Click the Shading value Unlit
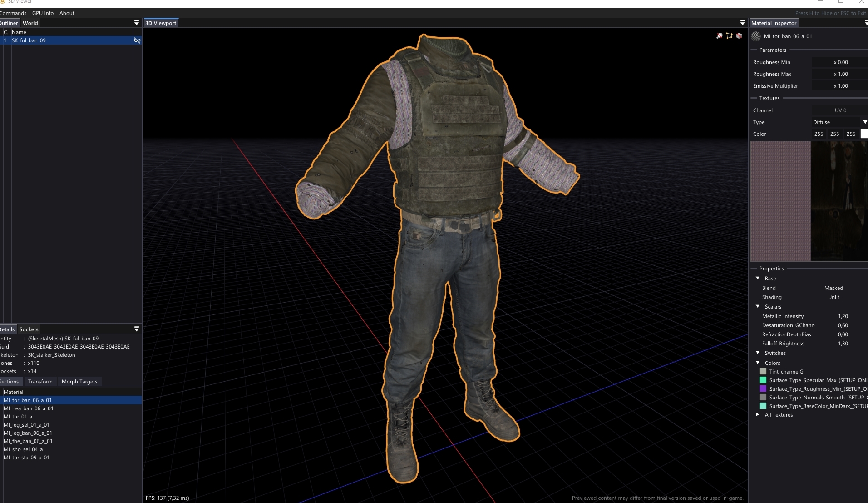 click(833, 297)
